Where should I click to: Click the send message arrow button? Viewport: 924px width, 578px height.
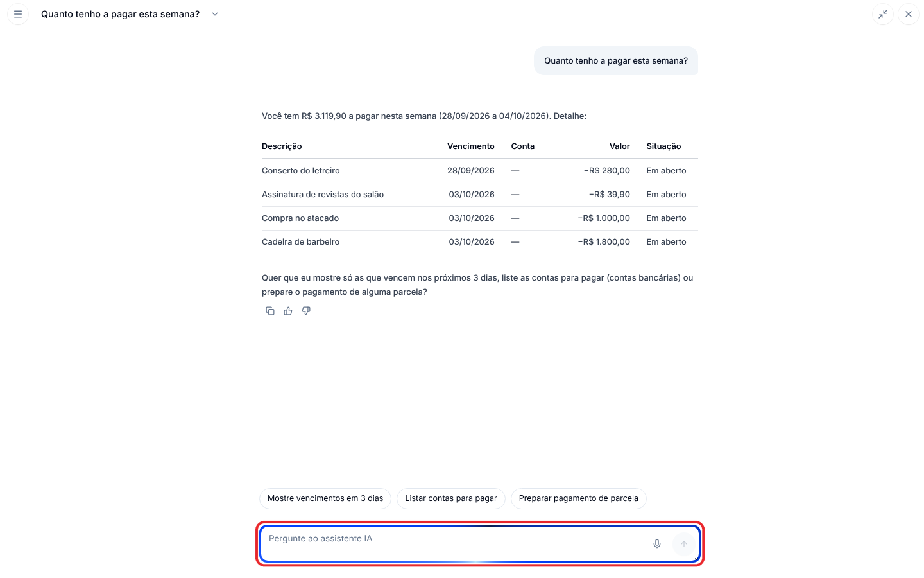point(684,544)
